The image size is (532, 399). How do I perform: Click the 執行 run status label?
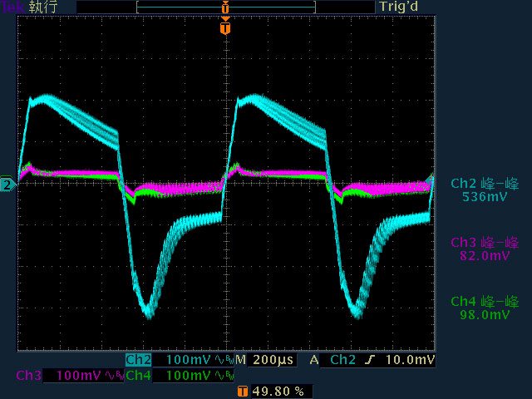point(50,7)
